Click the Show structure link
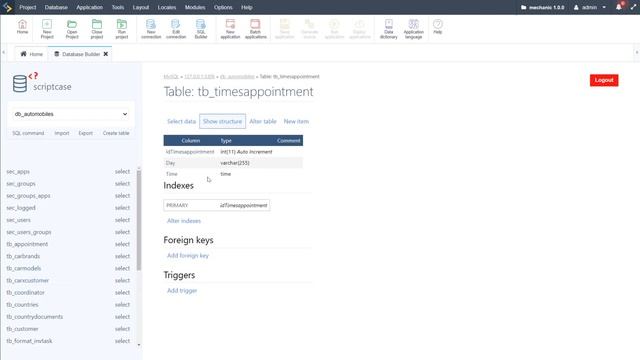This screenshot has height=360, width=640. coord(222,121)
